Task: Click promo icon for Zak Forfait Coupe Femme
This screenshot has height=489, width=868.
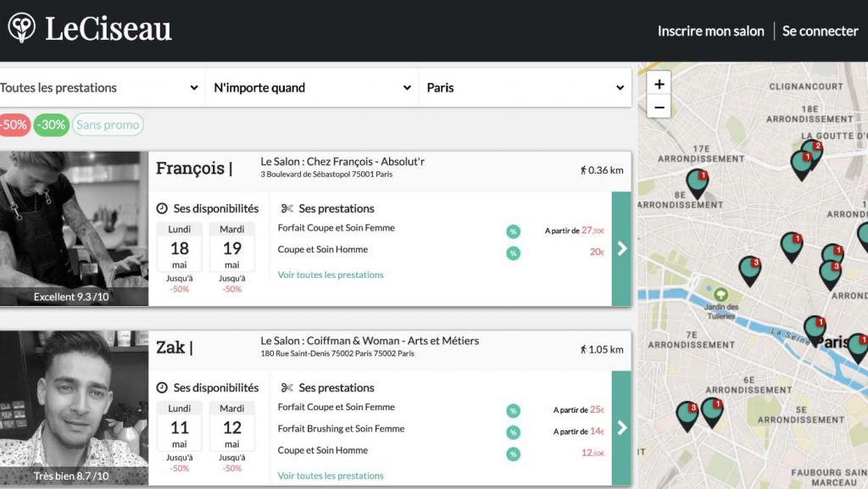Action: (513, 411)
